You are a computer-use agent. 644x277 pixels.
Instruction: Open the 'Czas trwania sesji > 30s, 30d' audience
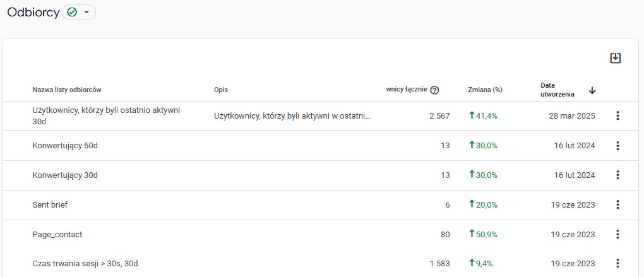click(x=85, y=264)
